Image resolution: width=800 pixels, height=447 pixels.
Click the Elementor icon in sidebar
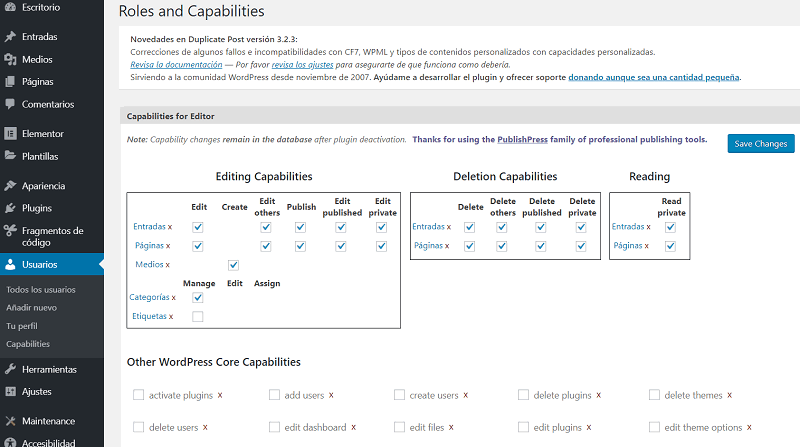[10, 133]
